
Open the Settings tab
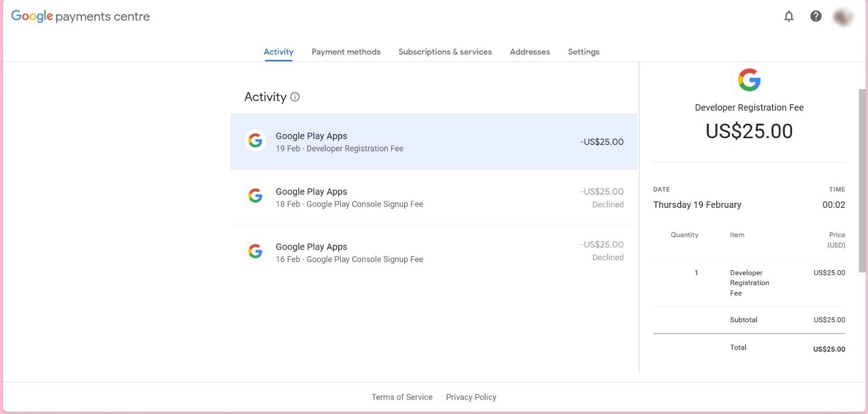coord(584,52)
